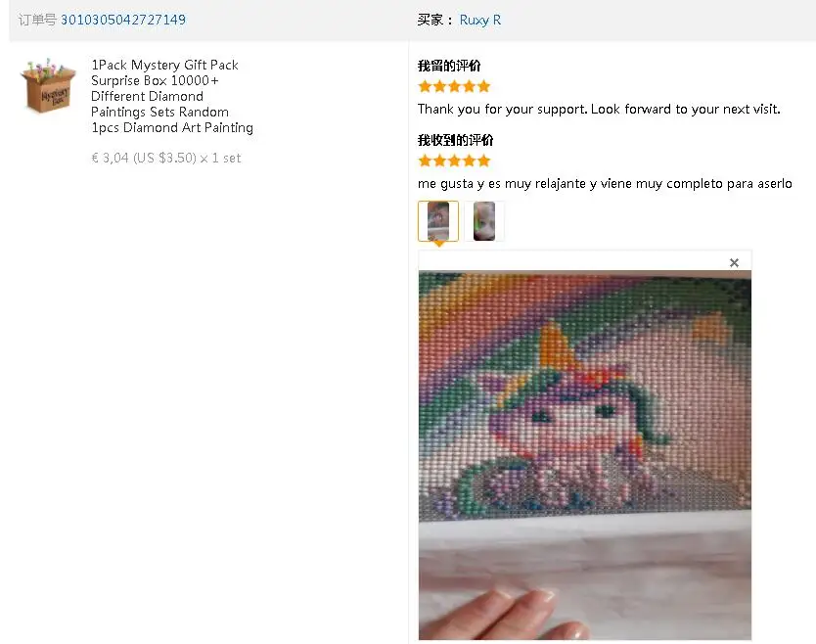
Task: Click fifth star under 我收到的评价
Action: tap(483, 161)
